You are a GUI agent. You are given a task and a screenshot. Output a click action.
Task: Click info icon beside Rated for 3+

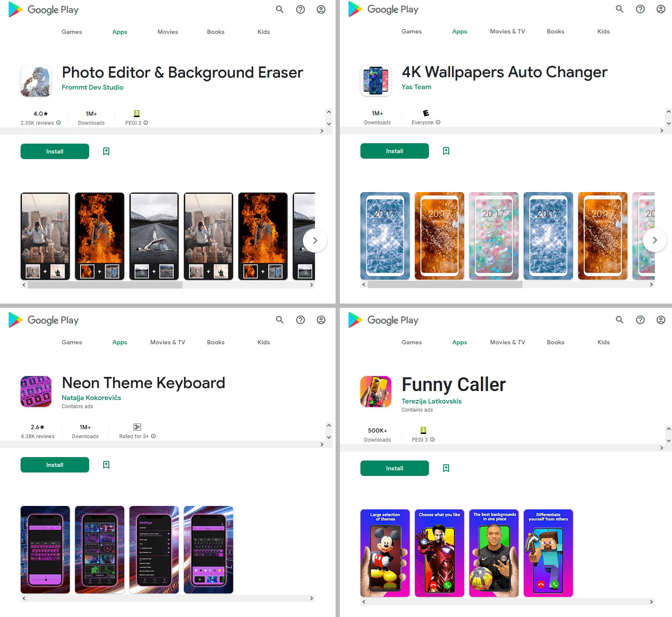pyautogui.click(x=153, y=436)
